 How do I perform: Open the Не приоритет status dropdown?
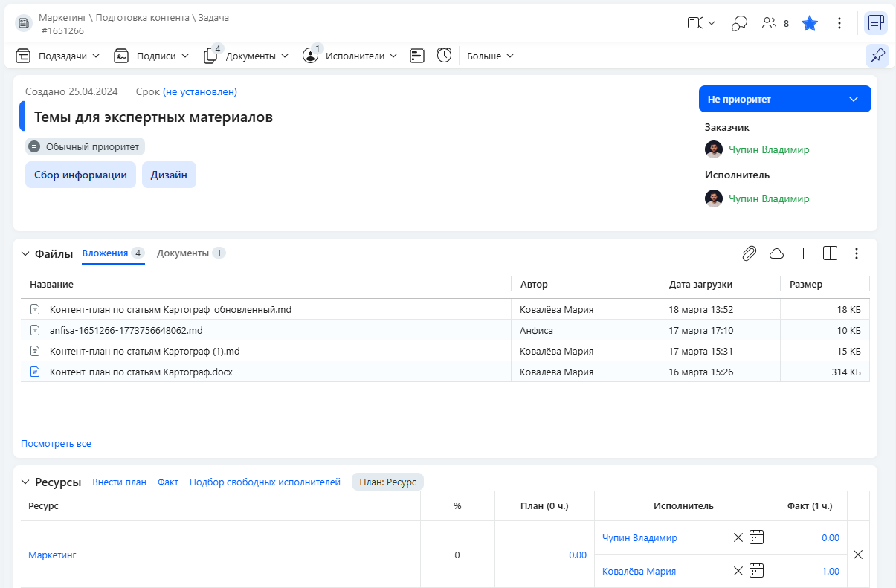(x=784, y=99)
